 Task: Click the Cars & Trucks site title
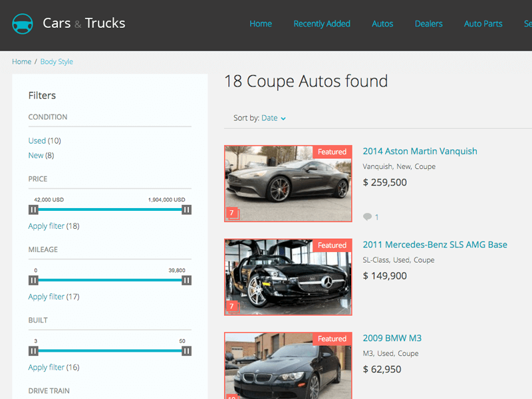[x=84, y=23]
